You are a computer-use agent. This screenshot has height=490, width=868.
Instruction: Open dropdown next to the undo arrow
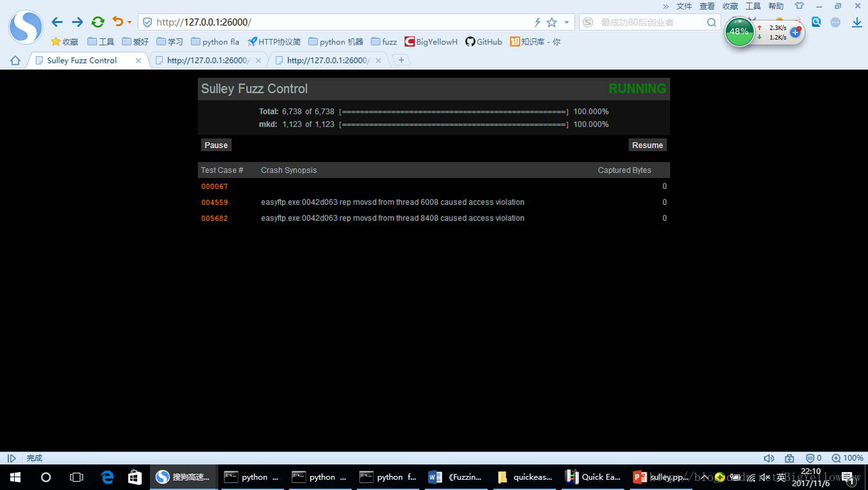(x=129, y=22)
